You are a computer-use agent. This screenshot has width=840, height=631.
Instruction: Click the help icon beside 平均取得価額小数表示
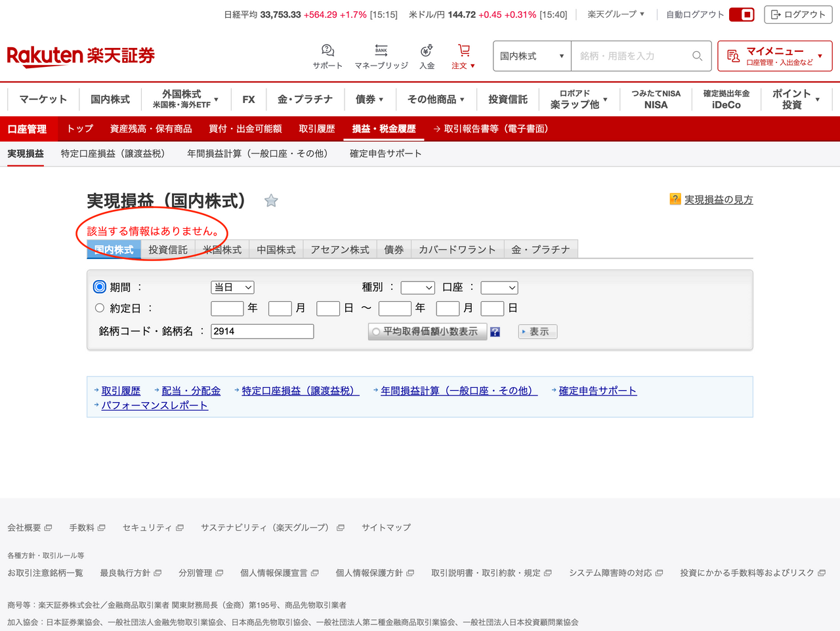pyautogui.click(x=495, y=331)
